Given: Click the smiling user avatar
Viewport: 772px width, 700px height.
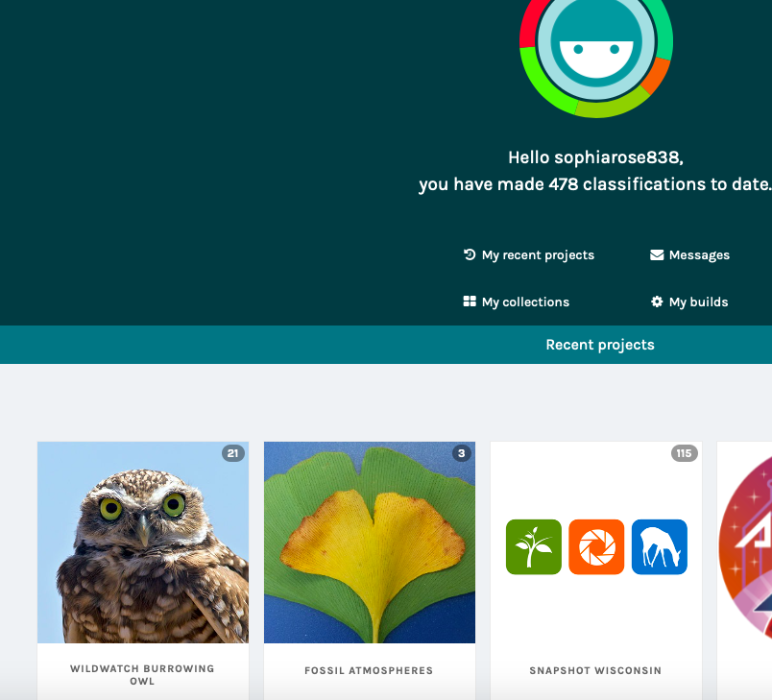Looking at the screenshot, I should pyautogui.click(x=596, y=42).
